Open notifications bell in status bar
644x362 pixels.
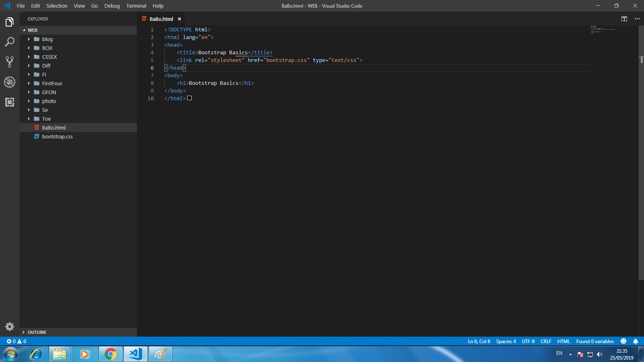click(x=636, y=341)
